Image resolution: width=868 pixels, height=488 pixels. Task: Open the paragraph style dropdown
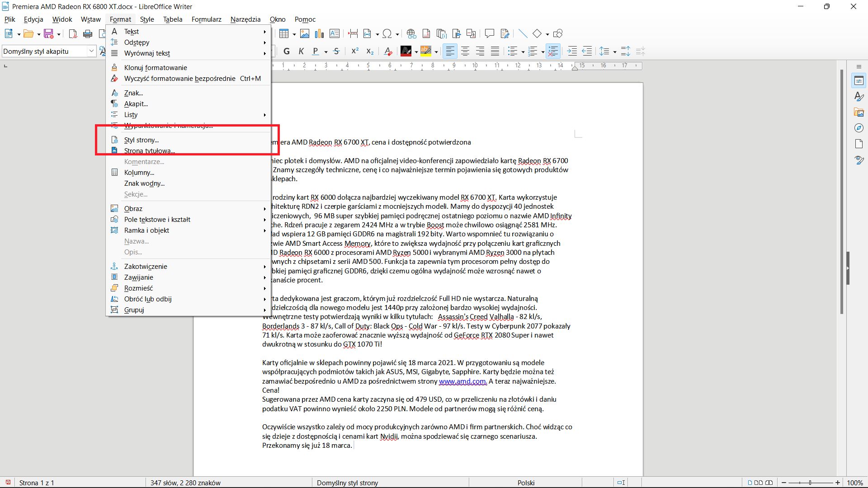click(x=91, y=52)
